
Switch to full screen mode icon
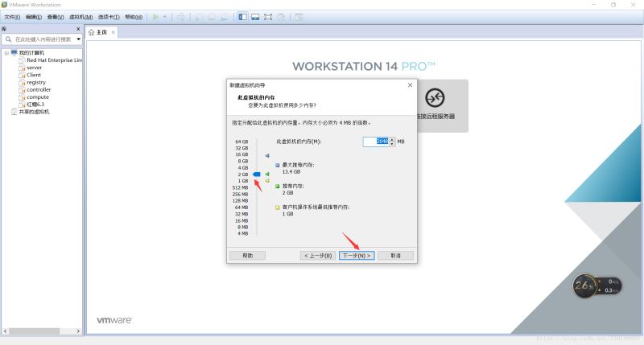(x=268, y=17)
